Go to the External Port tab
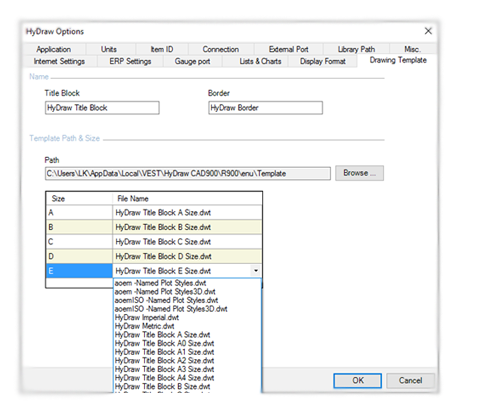 coord(288,49)
